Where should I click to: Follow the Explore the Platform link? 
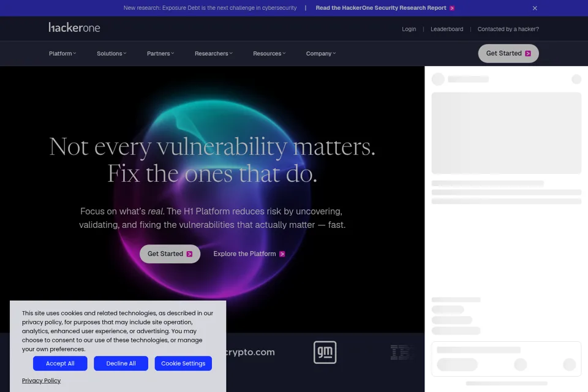249,254
